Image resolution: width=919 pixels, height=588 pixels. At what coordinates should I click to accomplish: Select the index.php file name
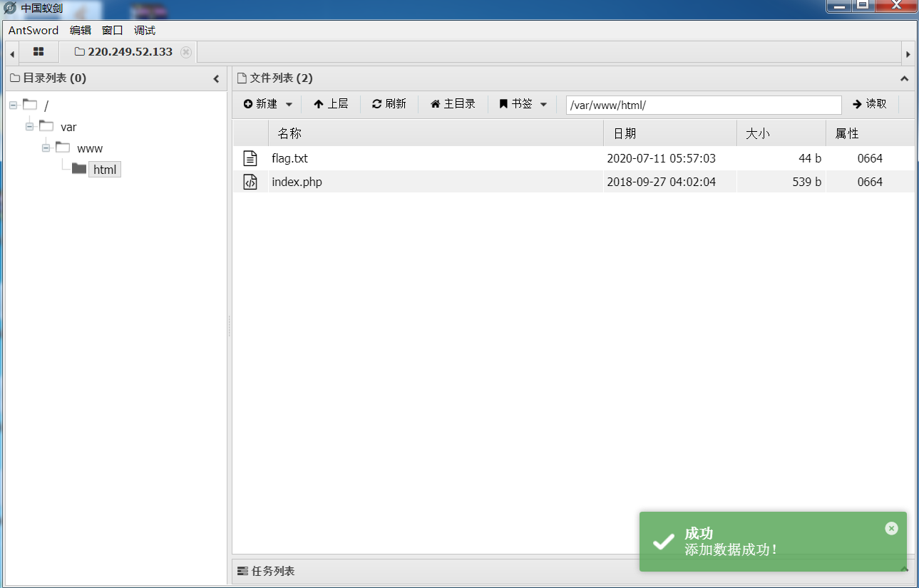click(297, 182)
